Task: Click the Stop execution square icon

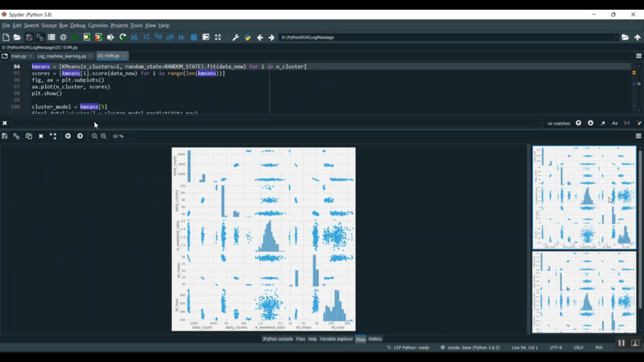Action: [x=193, y=37]
